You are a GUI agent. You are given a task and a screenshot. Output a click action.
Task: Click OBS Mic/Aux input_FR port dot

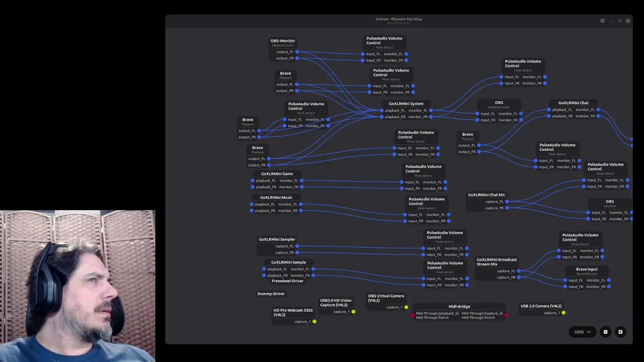588,219
